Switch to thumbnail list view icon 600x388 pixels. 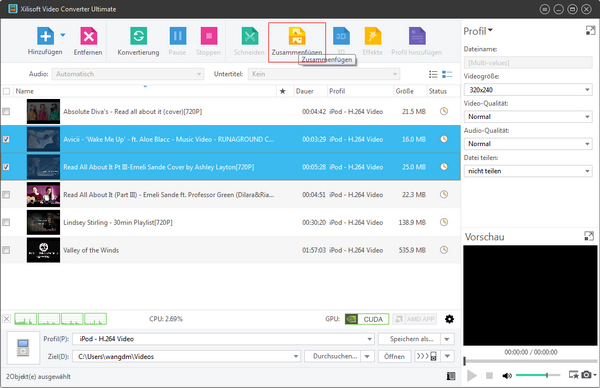(x=447, y=74)
